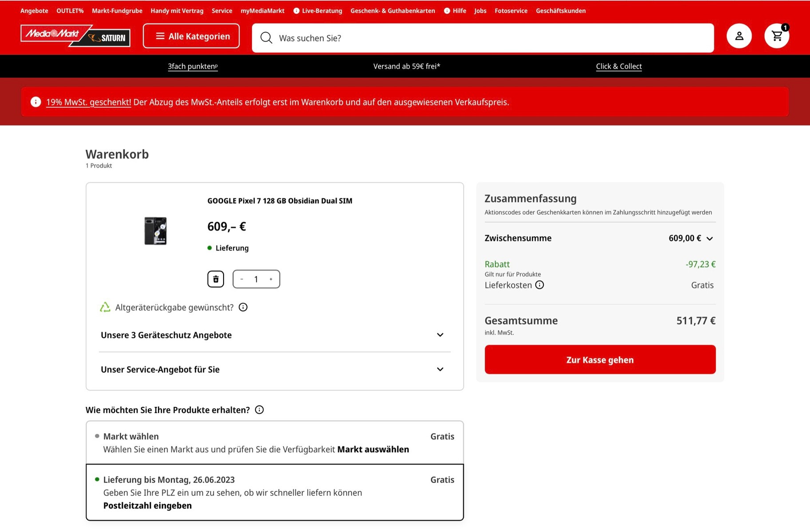Click the product price 609,– €
Image resolution: width=810 pixels, height=532 pixels.
[x=226, y=227]
